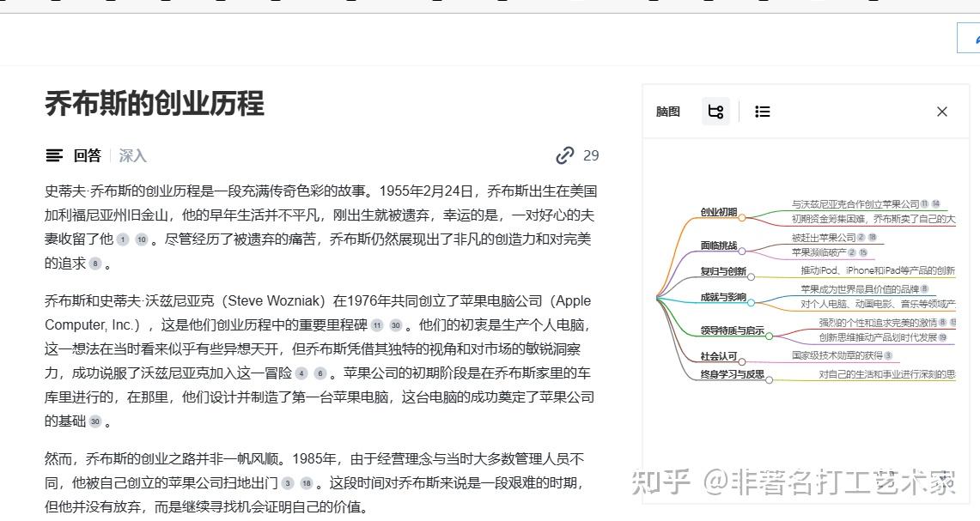Viewport: 980px width, 521px height.
Task: Click leaf 对个人电脑、动画电影、音乐等领域
Action: coord(878,304)
